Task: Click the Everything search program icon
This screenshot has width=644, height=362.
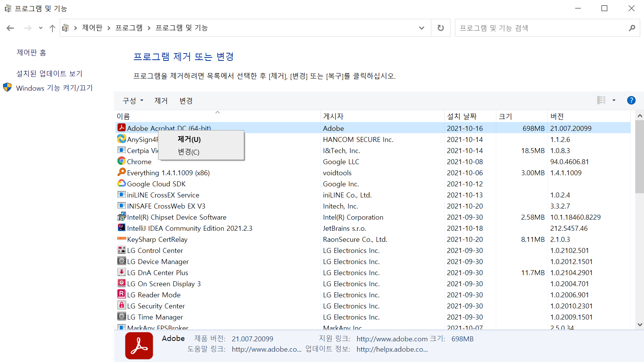Action: [x=122, y=172]
